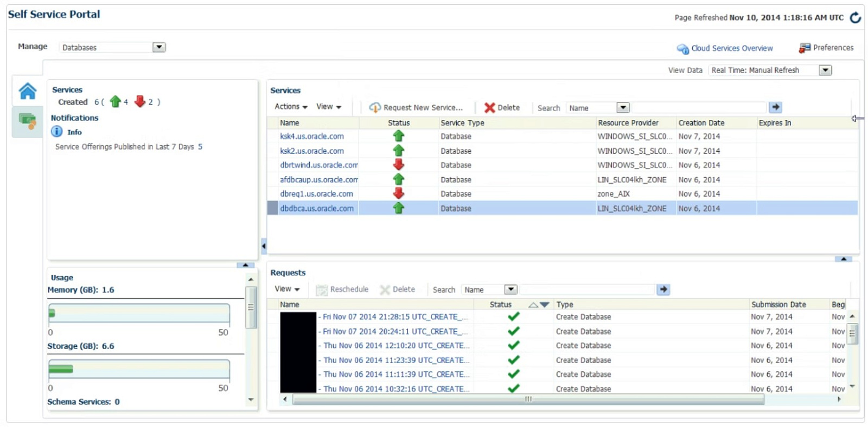Run the Services search arrow button
Screen dimensions: 868x427
[x=776, y=107]
